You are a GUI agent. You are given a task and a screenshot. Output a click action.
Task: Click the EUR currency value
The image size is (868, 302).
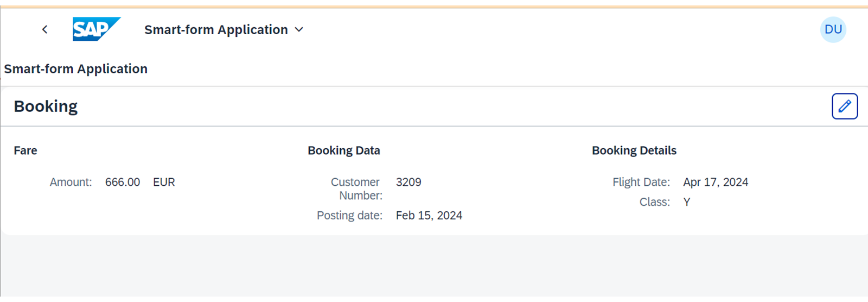tap(164, 183)
